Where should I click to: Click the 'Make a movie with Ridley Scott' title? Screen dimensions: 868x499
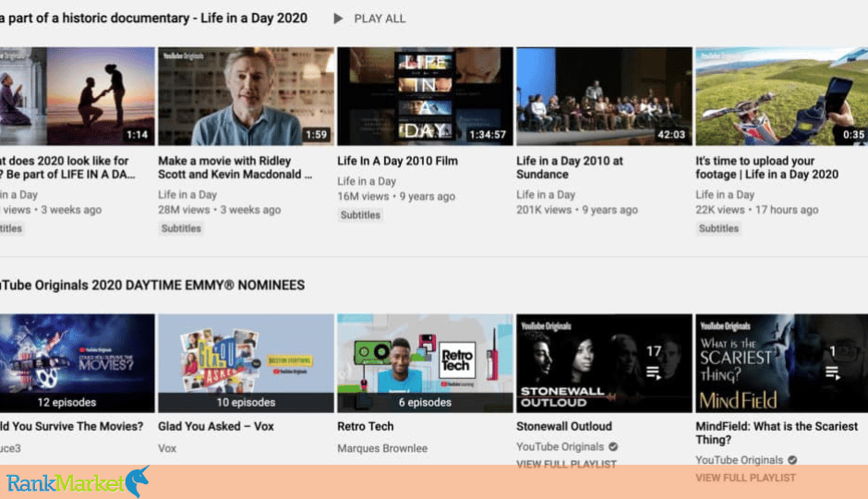point(235,167)
